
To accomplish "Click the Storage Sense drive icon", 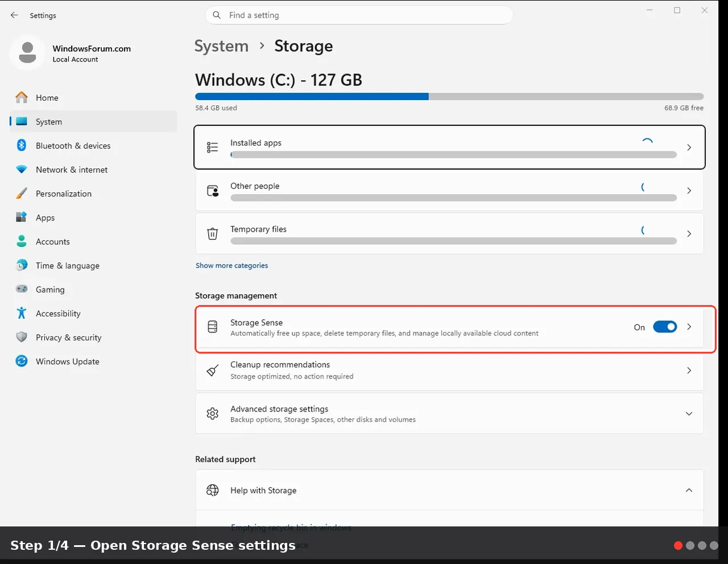I will pos(213,327).
